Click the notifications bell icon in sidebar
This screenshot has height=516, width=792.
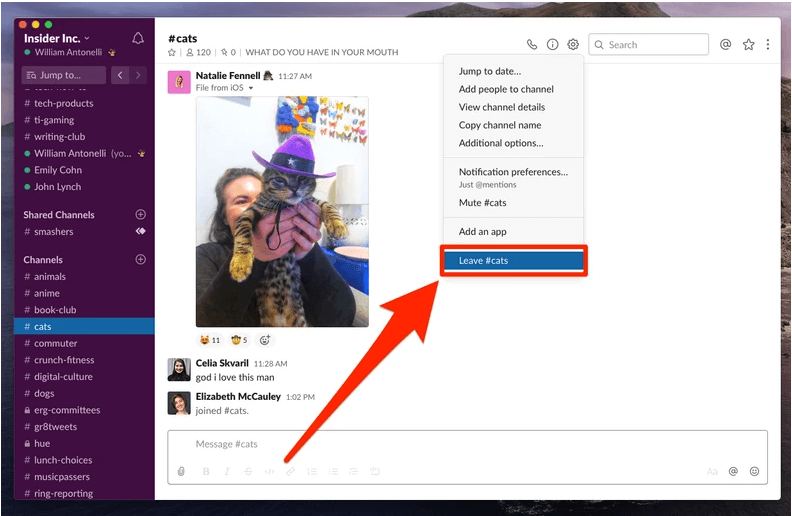[138, 39]
